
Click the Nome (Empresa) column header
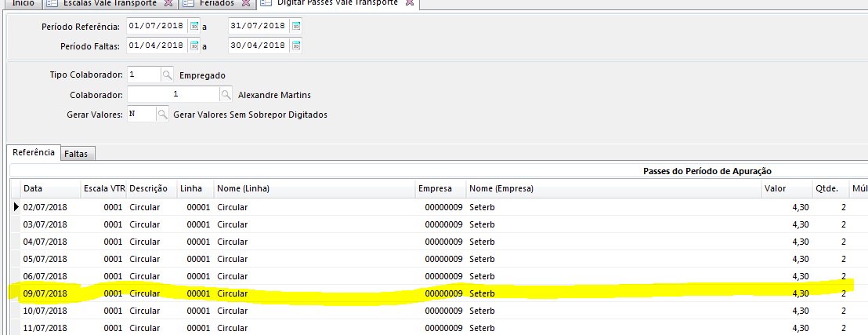[x=501, y=188]
